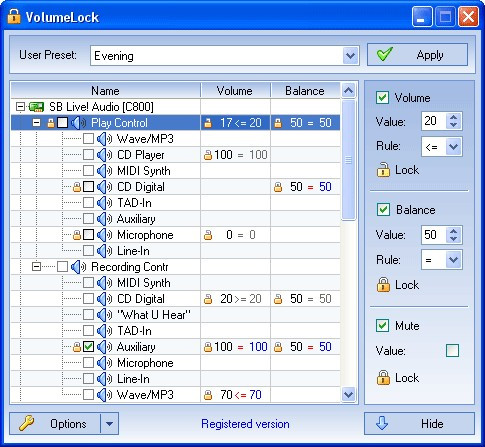Click speaker icon of the Microphone row showing 0 = 0
Viewport: 485px width, 447px height.
(x=104, y=235)
